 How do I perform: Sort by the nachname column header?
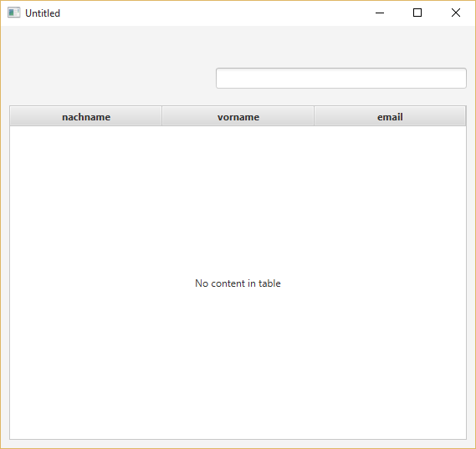(86, 116)
